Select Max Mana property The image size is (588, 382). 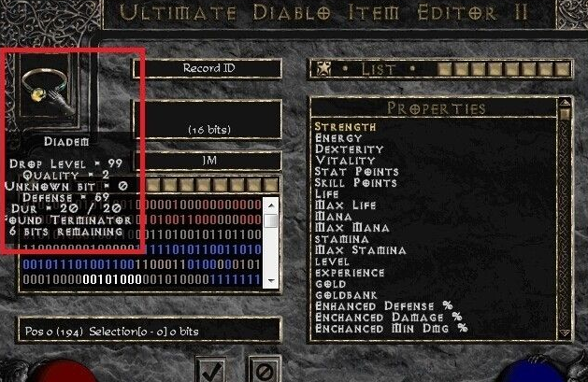click(x=351, y=228)
